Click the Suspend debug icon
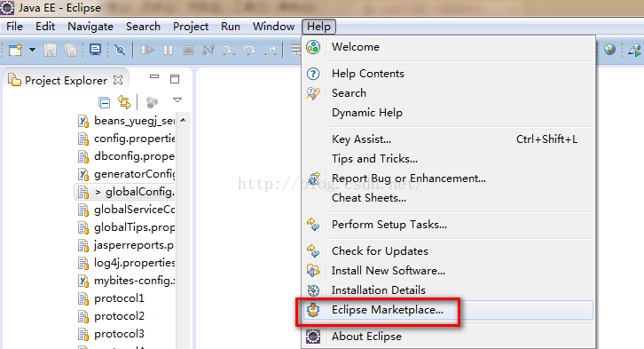 point(168,50)
